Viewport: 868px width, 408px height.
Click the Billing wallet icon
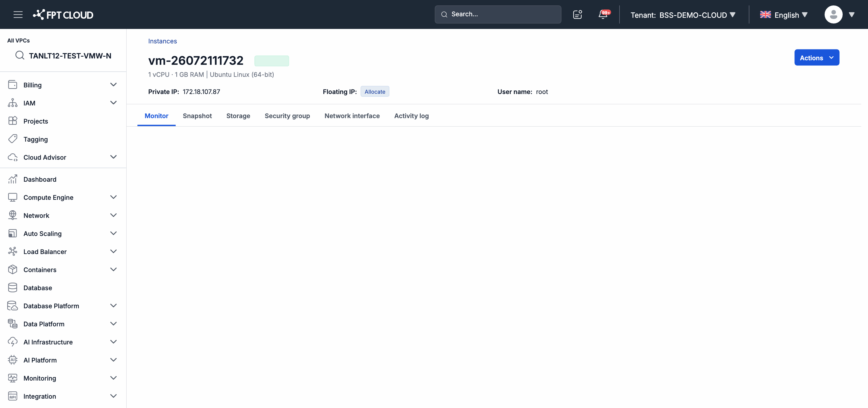click(12, 85)
